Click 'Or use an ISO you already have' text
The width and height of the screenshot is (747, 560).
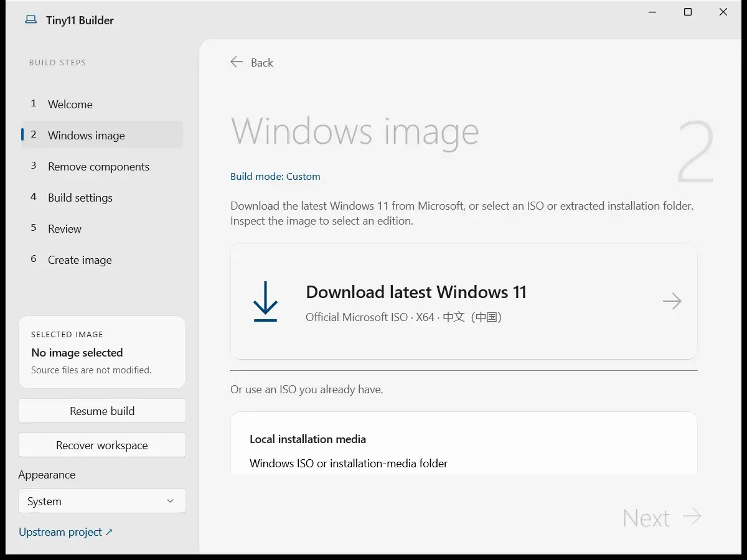pos(307,390)
